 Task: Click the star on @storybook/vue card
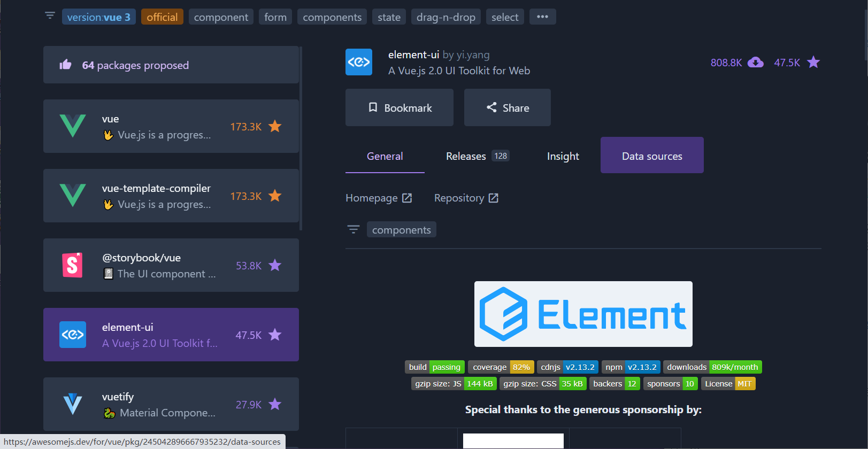[x=275, y=265]
